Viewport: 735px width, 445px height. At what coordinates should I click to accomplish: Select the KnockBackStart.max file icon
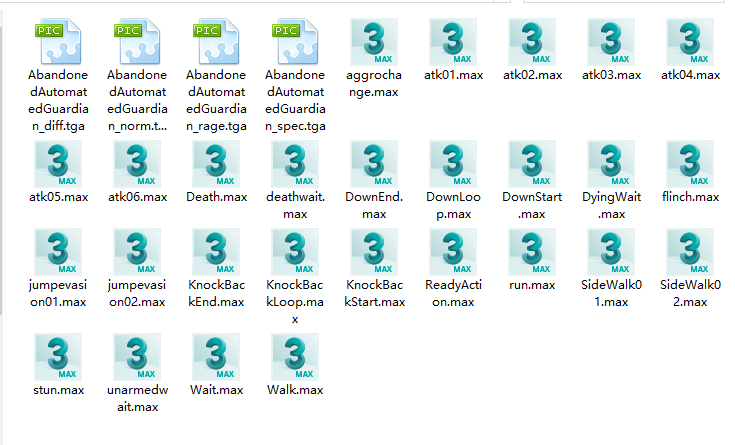[x=374, y=252]
